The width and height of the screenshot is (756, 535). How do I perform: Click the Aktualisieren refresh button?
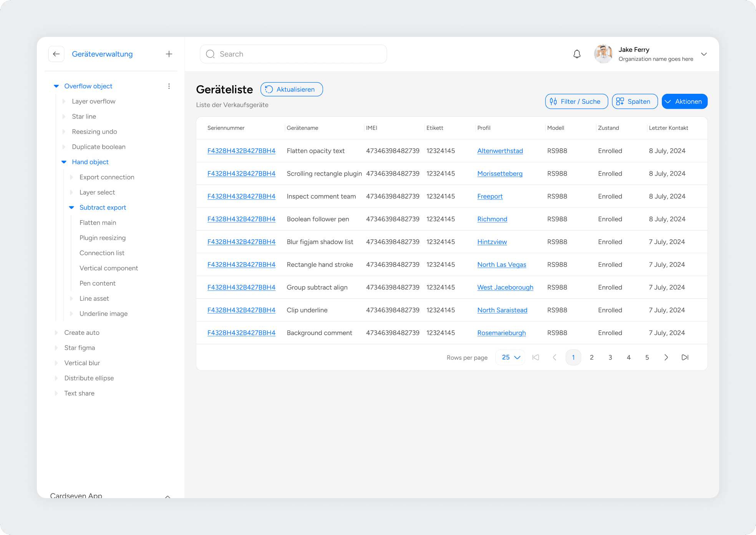[x=291, y=90]
